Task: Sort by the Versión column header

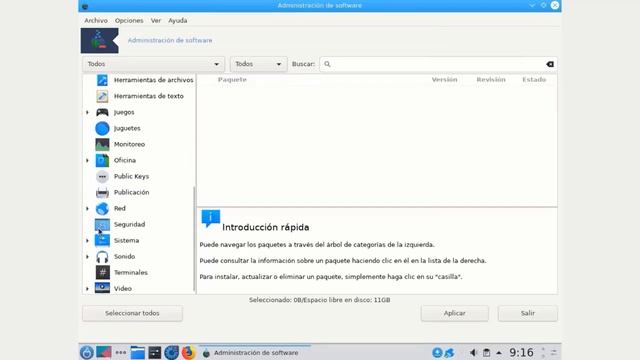Action: click(x=444, y=80)
